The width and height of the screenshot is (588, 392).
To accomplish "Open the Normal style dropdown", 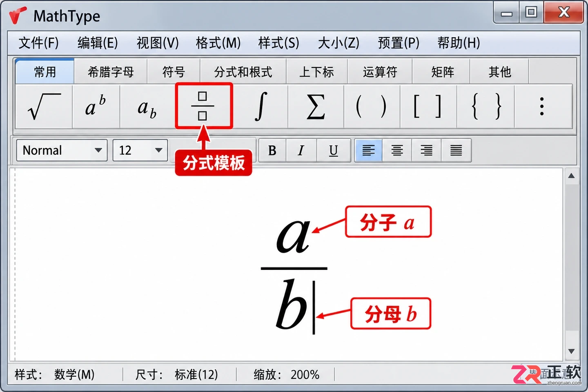I will point(62,150).
